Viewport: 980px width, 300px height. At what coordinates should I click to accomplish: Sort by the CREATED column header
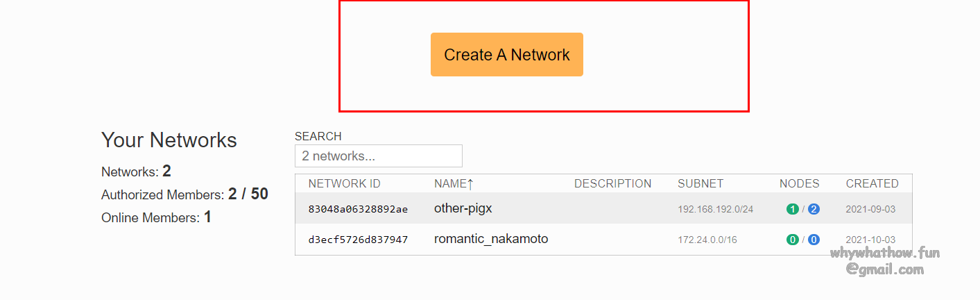pyautogui.click(x=872, y=184)
